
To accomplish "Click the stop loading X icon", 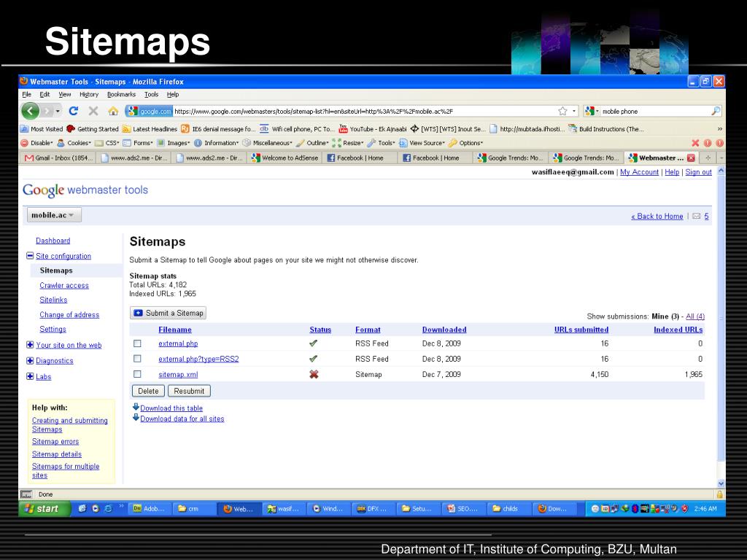I will point(93,111).
